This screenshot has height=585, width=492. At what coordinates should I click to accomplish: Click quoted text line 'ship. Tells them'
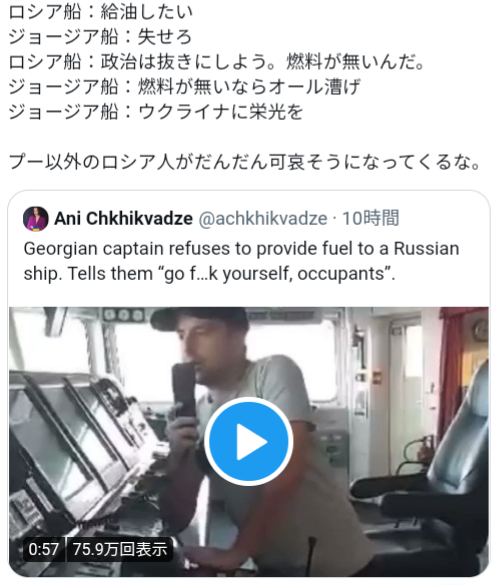point(209,274)
